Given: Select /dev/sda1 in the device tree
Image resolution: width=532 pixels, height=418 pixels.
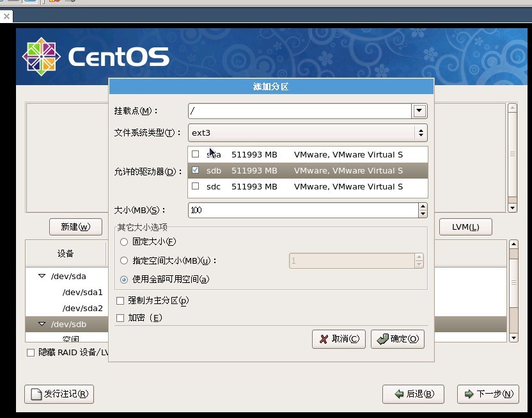Looking at the screenshot, I should 82,293.
